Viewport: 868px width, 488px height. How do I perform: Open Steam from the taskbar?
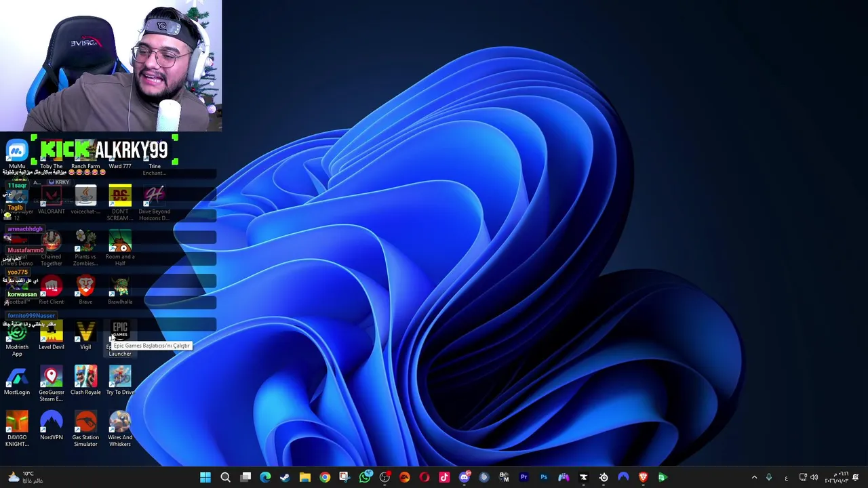coord(285,477)
